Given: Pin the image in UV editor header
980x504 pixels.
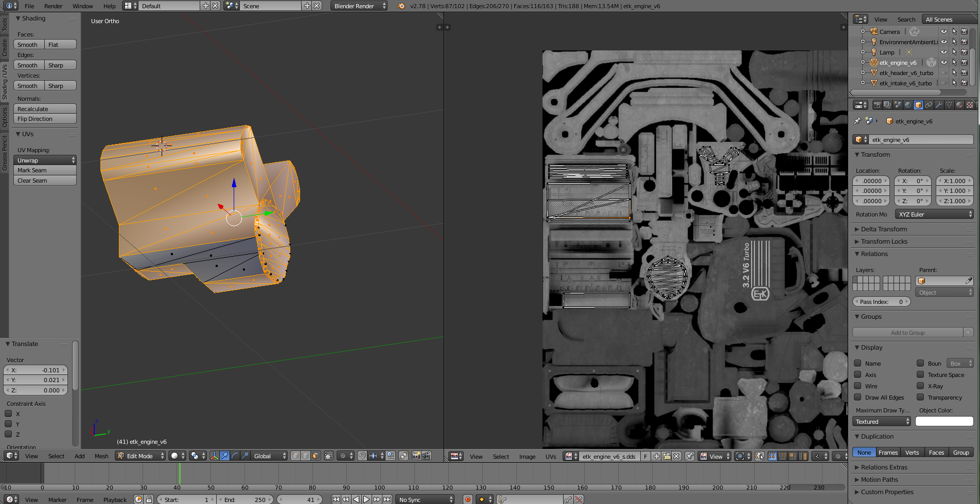Looking at the screenshot, I should click(x=690, y=456).
